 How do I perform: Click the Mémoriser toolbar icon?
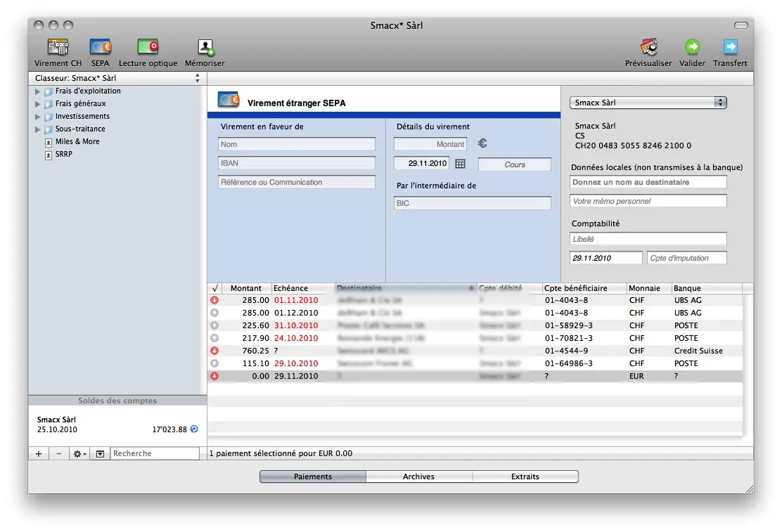click(x=205, y=47)
